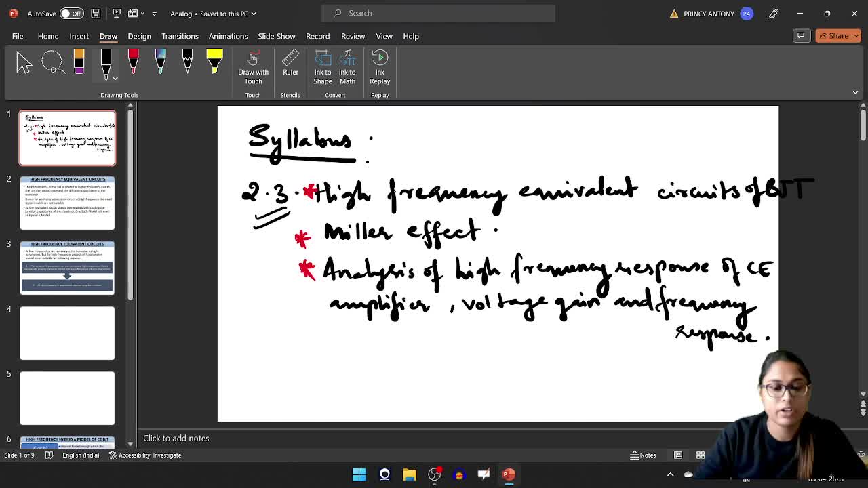Open the file name save location dropdown
This screenshot has height=488, width=868.
[254, 14]
